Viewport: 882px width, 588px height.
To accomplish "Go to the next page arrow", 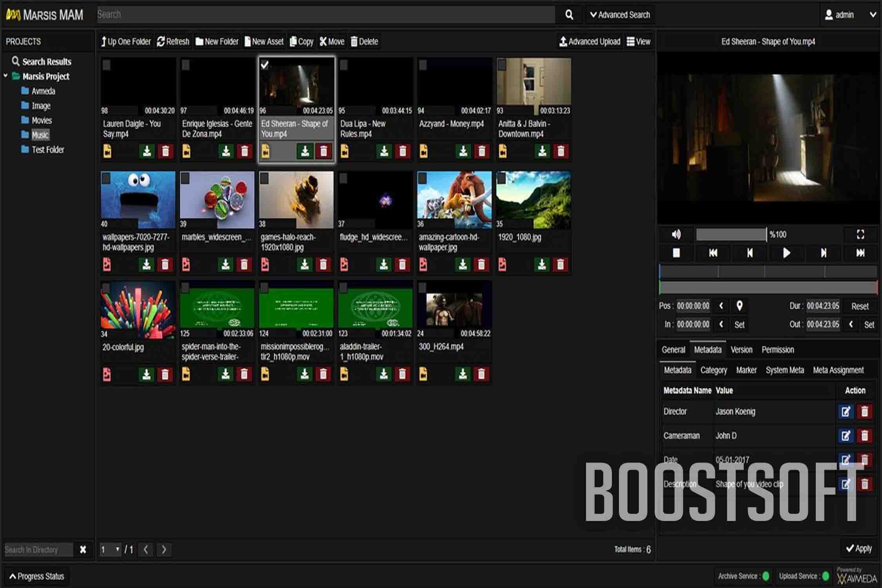I will point(164,550).
